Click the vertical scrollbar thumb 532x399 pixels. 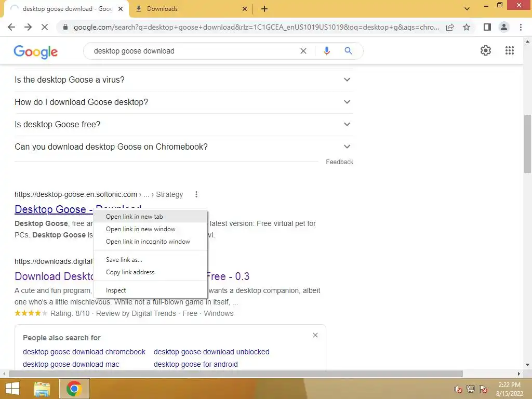527,144
